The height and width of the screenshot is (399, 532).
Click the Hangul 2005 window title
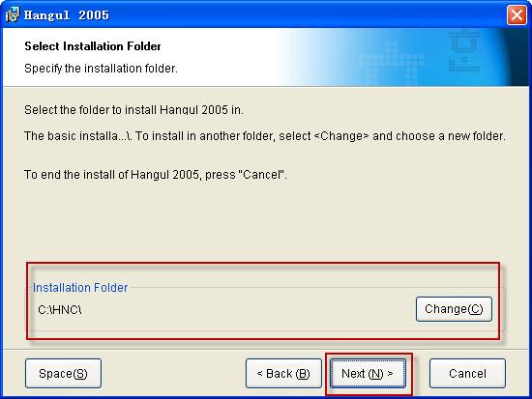[x=67, y=15]
